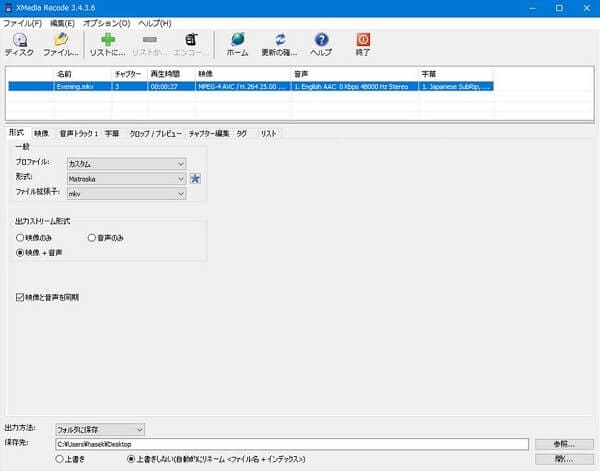Select the Evening.mkv file row name
Viewport: 600px width, 471px height.
pyautogui.click(x=75, y=86)
